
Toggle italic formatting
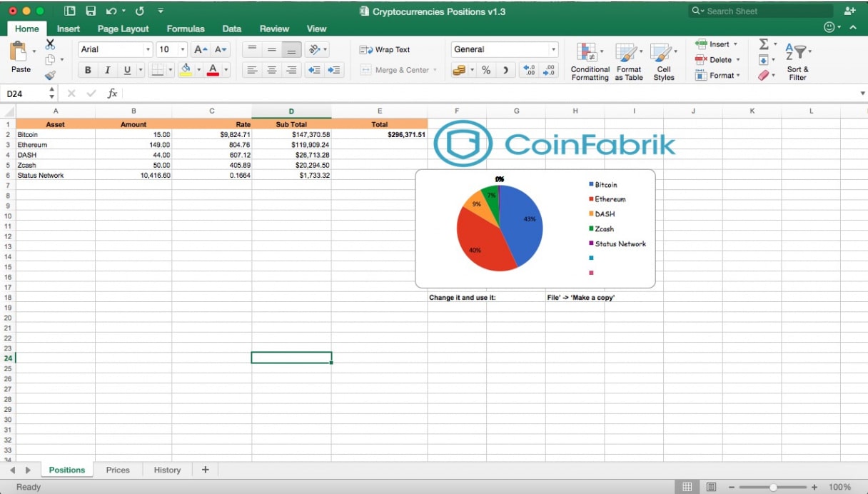point(108,70)
